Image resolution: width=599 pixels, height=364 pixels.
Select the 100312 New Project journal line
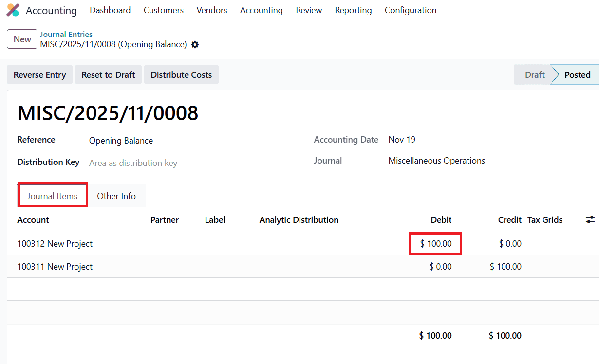click(55, 243)
